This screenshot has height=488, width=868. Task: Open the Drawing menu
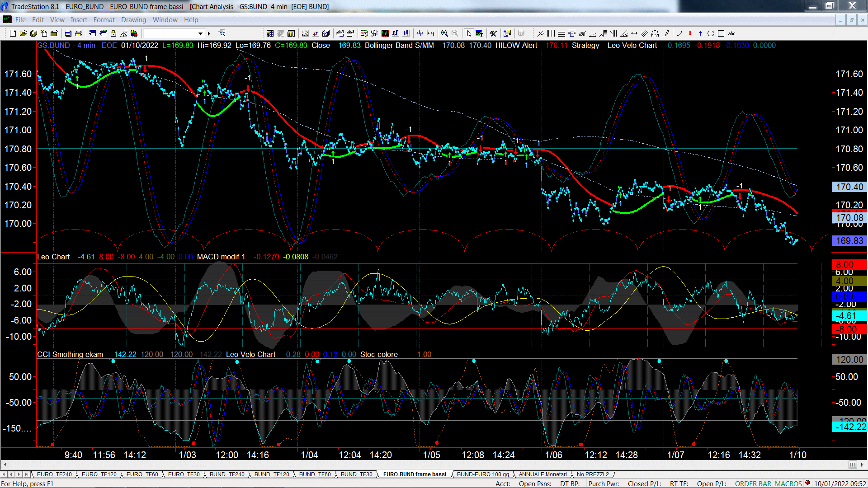(133, 20)
